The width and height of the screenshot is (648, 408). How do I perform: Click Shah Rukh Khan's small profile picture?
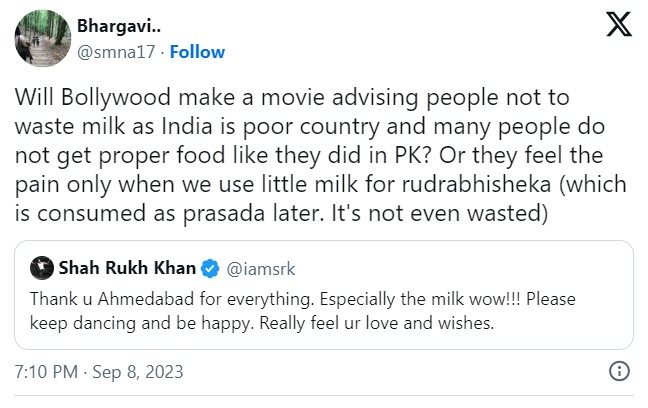(x=42, y=268)
